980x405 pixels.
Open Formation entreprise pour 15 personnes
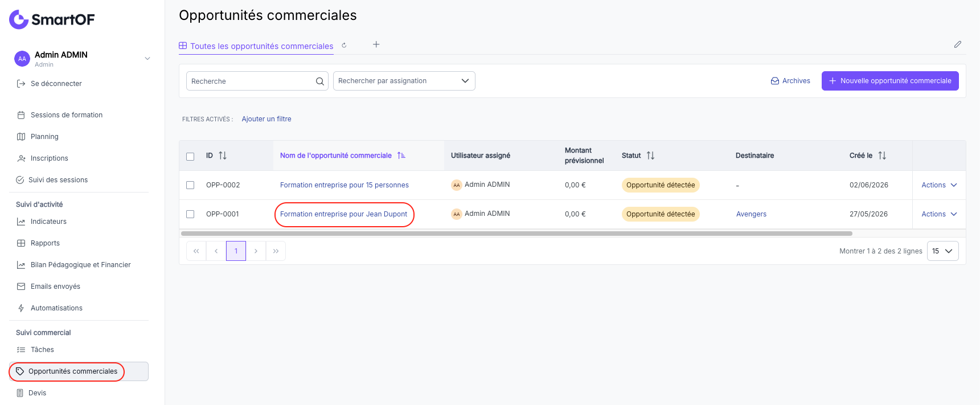pyautogui.click(x=345, y=185)
